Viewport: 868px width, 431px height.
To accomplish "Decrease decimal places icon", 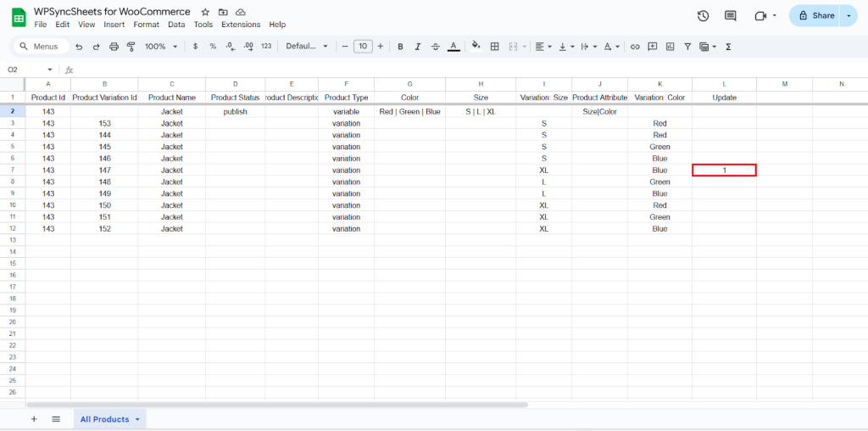I will coord(231,47).
